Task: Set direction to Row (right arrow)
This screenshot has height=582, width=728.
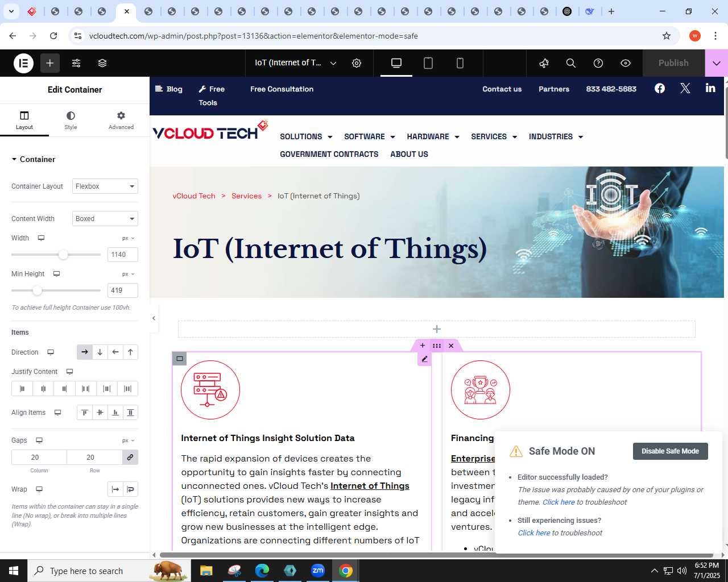Action: coord(85,352)
